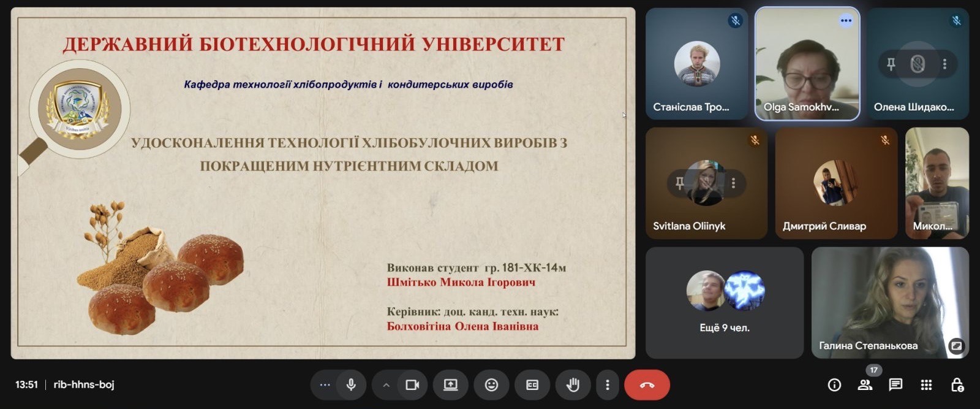Show the people list with badge 17

865,385
